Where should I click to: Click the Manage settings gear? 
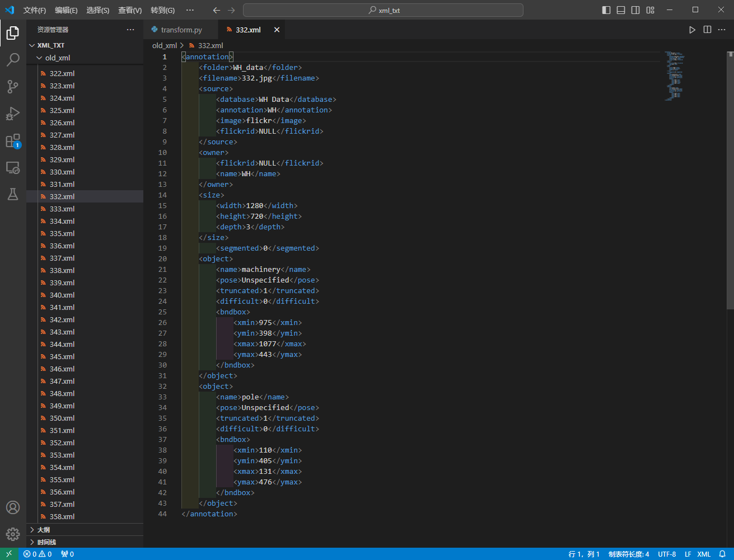[x=13, y=534]
